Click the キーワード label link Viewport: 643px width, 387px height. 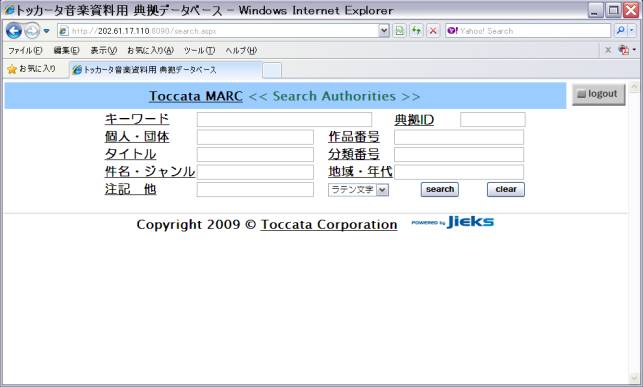(137, 119)
